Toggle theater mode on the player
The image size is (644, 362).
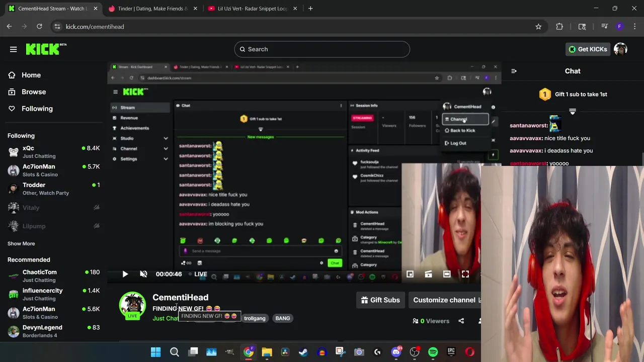click(447, 274)
